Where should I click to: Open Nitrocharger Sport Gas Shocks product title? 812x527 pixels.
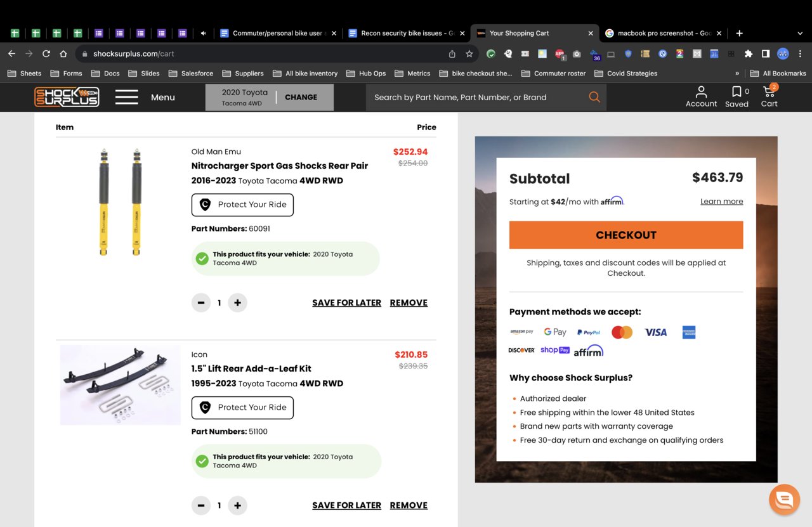click(x=280, y=166)
